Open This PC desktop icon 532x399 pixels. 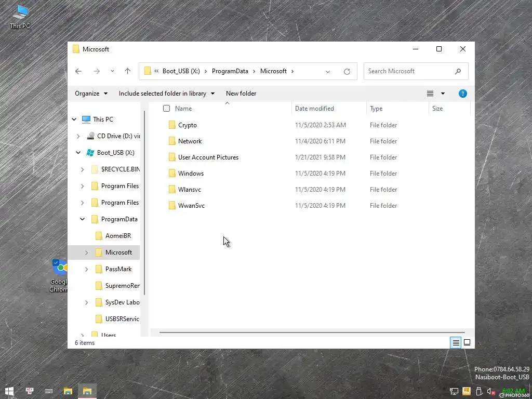coord(20,16)
